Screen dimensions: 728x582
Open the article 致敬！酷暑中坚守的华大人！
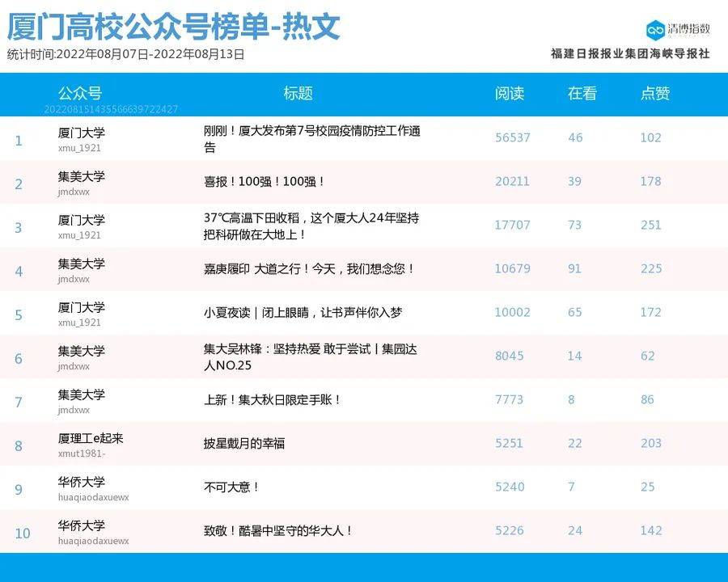coord(278,530)
